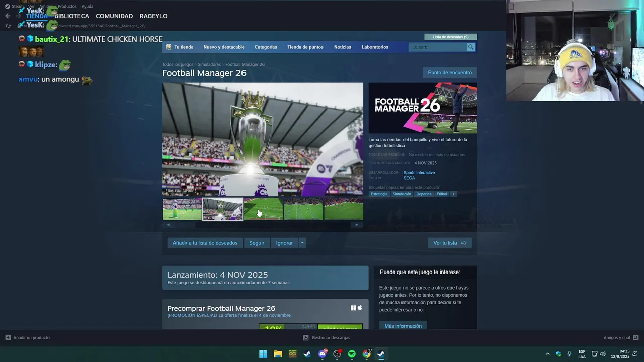Click the arrow icon on Ver tu lista

(464, 243)
